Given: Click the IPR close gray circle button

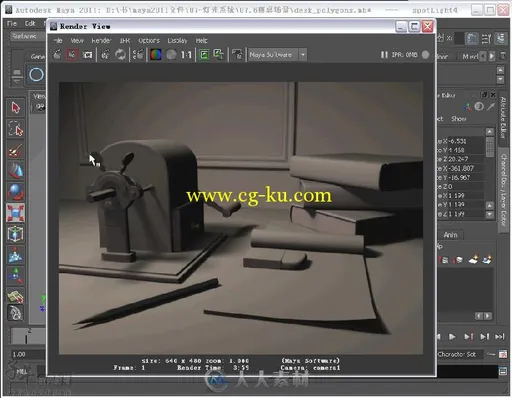Looking at the screenshot, I should click(x=426, y=55).
